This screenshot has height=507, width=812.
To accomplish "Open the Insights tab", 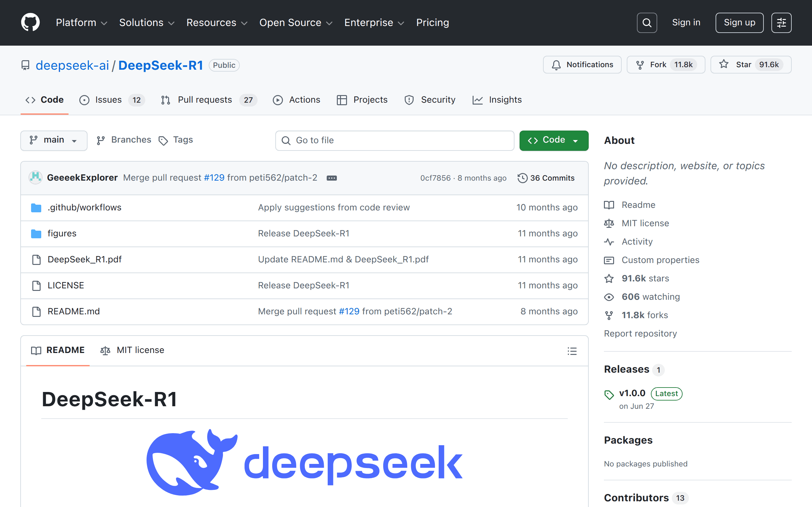I will click(505, 99).
